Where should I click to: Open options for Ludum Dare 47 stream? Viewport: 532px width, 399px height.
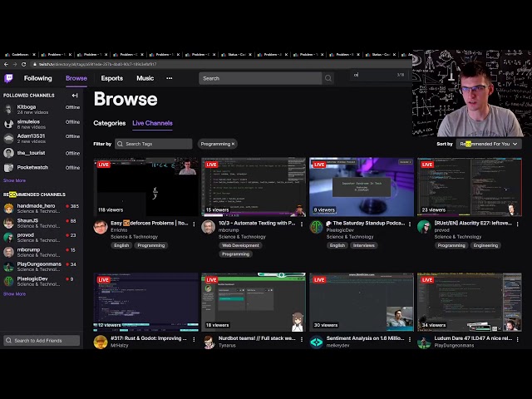click(x=517, y=339)
